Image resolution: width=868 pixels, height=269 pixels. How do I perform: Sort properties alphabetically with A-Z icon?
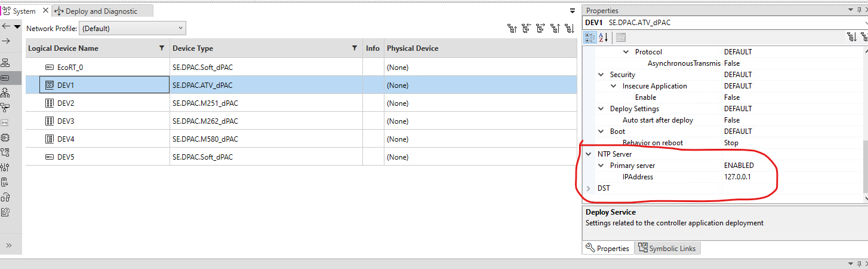[x=604, y=37]
